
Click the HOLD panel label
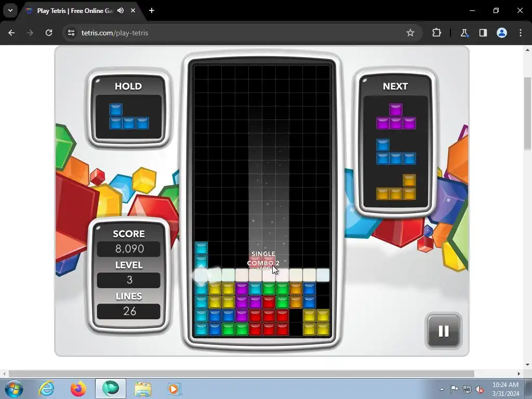(x=128, y=86)
